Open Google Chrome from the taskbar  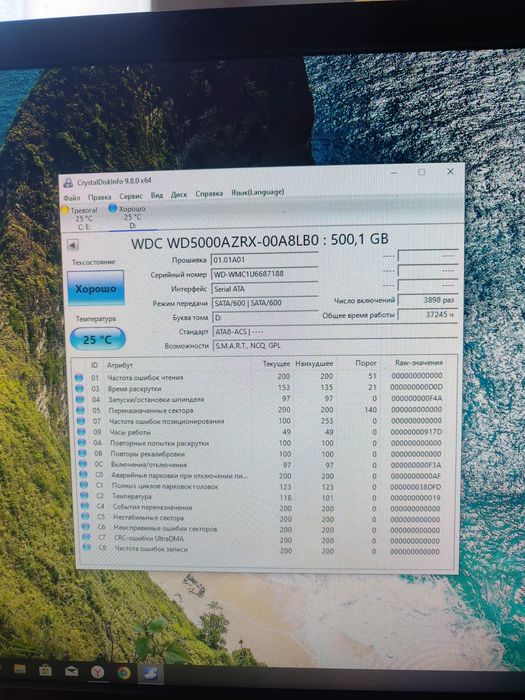(124, 673)
